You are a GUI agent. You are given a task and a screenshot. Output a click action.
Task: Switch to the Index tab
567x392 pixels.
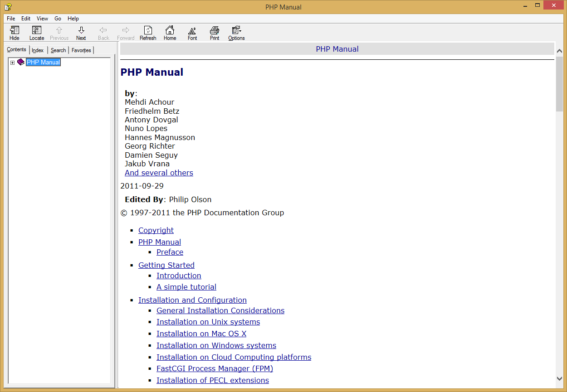click(38, 50)
